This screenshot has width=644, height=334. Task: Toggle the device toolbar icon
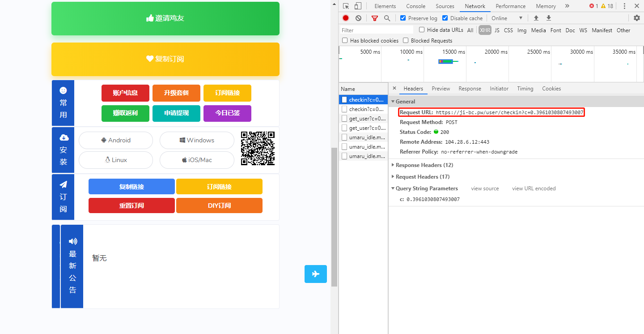pyautogui.click(x=358, y=6)
